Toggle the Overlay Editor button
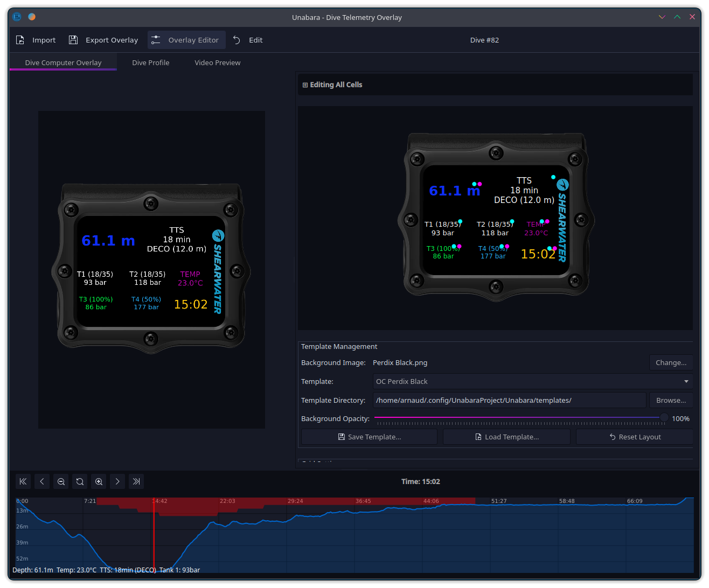 tap(186, 40)
